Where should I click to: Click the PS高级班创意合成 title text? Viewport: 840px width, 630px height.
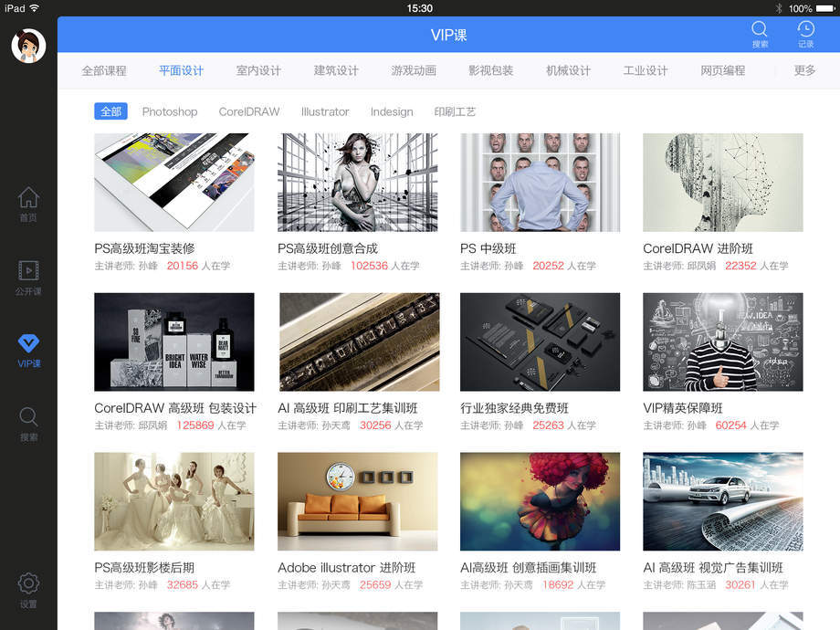pos(328,248)
